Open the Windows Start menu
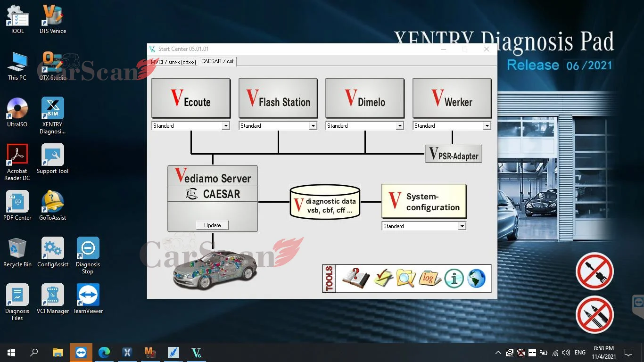Image resolution: width=644 pixels, height=362 pixels. pos(11,353)
